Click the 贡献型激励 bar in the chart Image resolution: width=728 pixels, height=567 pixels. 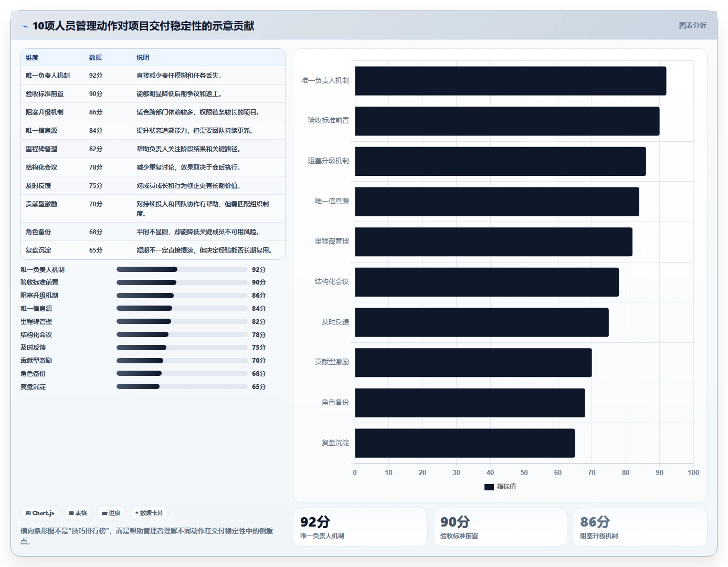point(473,362)
